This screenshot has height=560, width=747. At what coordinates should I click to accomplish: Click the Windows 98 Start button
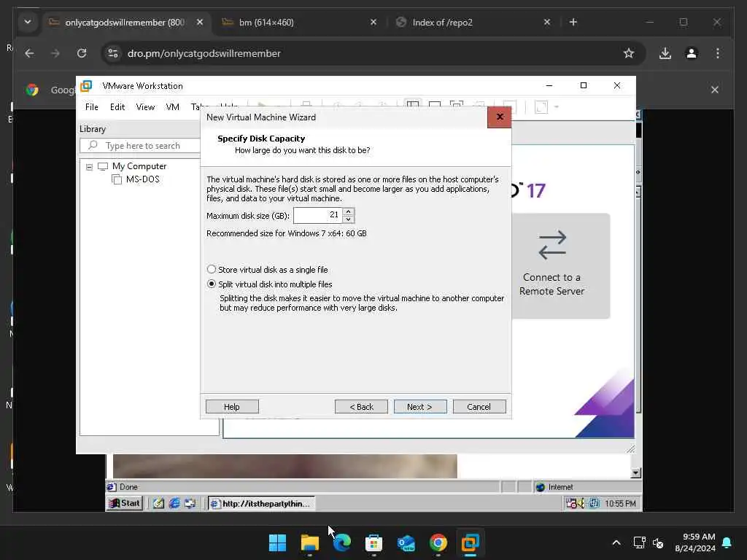tap(125, 503)
